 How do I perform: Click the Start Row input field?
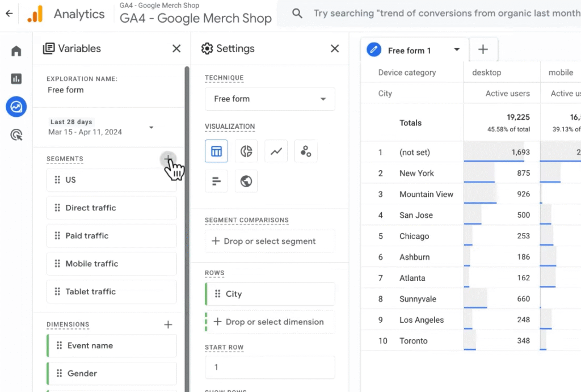pyautogui.click(x=270, y=367)
